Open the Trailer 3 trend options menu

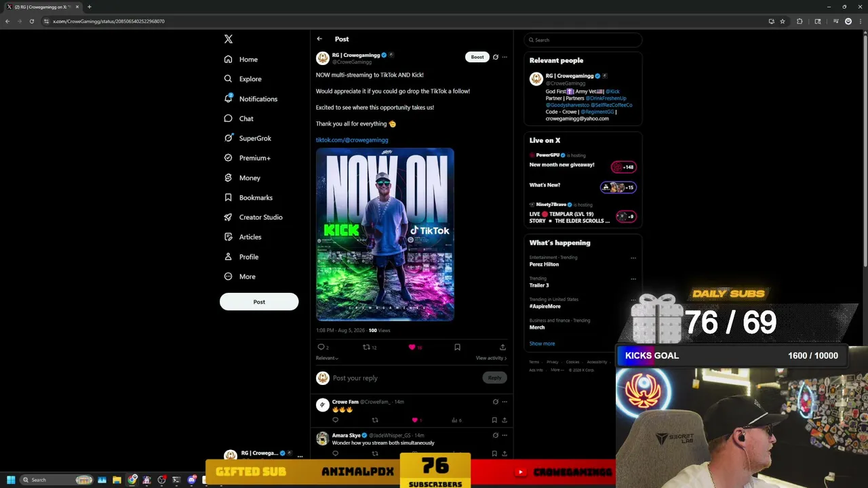click(x=633, y=279)
